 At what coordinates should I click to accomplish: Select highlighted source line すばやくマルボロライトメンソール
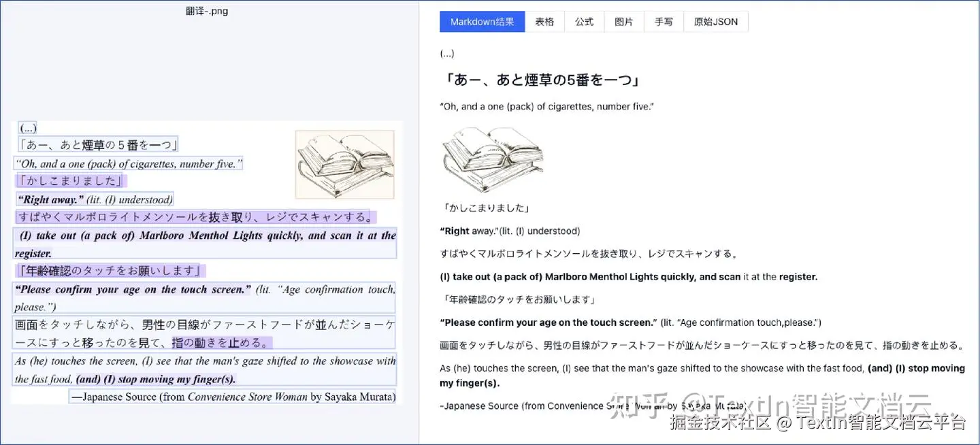pos(196,217)
